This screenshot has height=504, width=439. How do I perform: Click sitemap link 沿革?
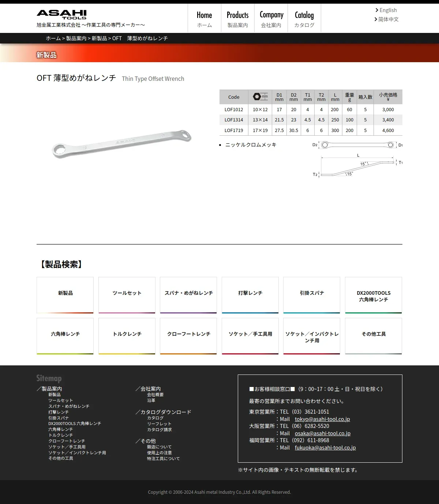coord(151,400)
